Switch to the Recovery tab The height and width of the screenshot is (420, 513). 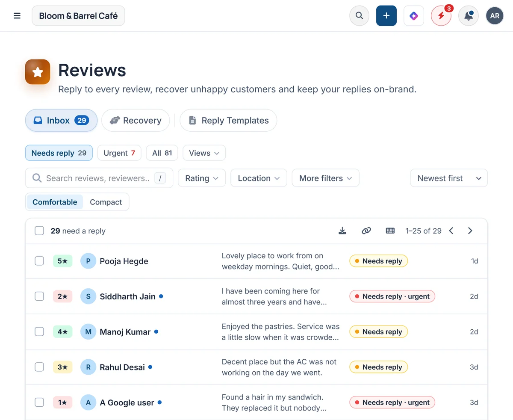(x=136, y=121)
